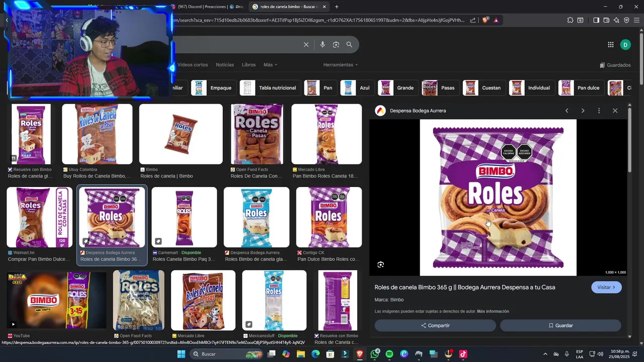Toggle Brave sidebar panel
The image size is (644, 362).
(x=596, y=20)
